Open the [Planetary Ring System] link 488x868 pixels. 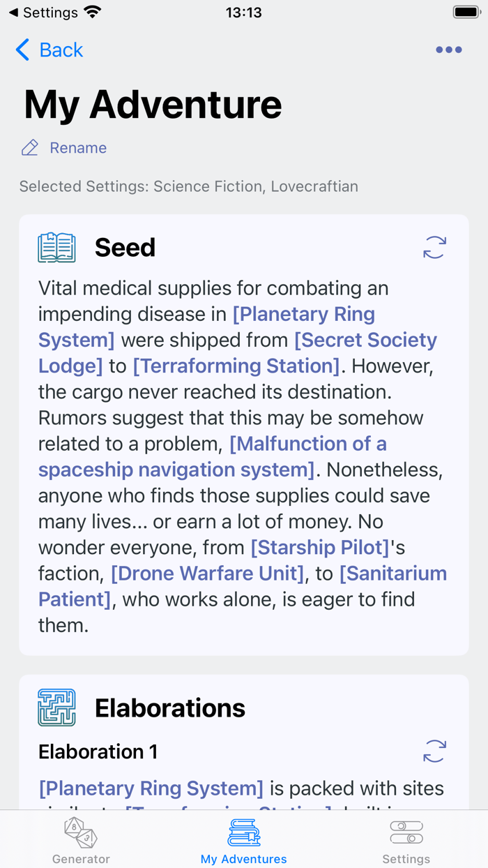tap(304, 314)
